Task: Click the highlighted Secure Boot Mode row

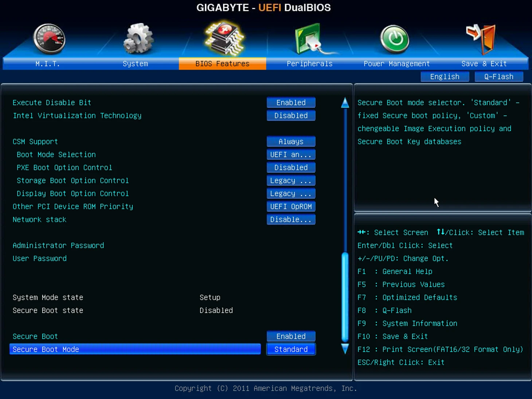Action: click(x=135, y=349)
